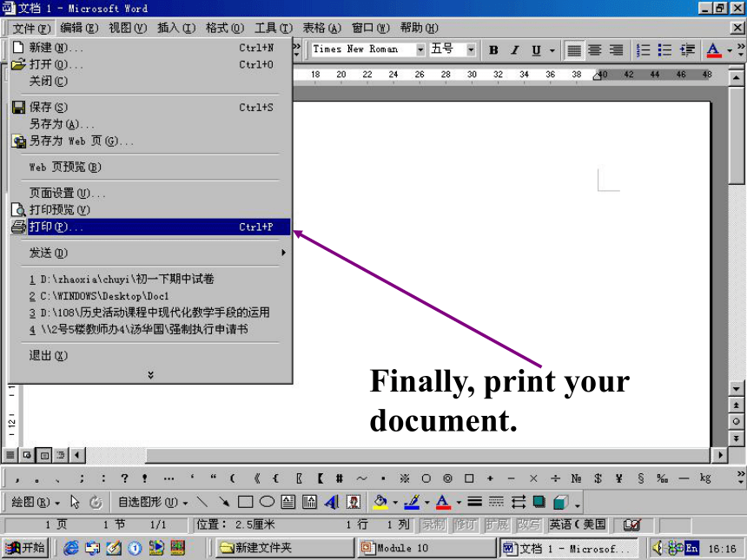Open Web Page Preview (Web 页预览)
The image size is (747, 560).
[150, 168]
